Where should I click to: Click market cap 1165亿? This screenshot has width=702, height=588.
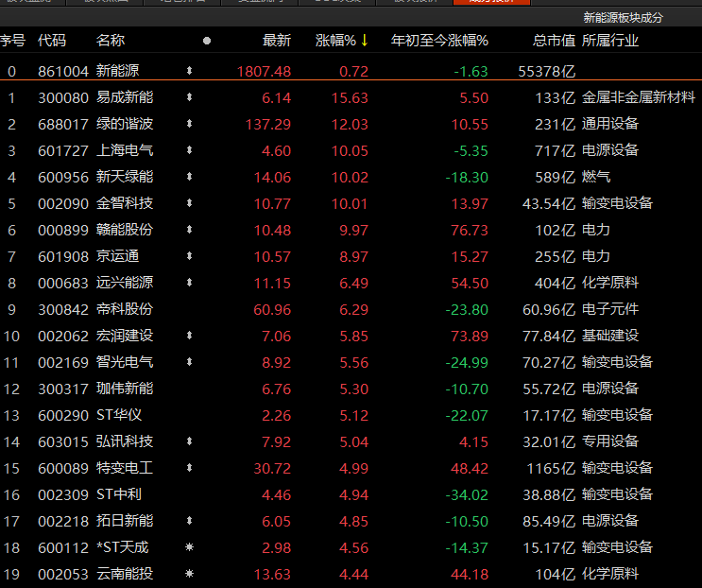[x=551, y=469]
